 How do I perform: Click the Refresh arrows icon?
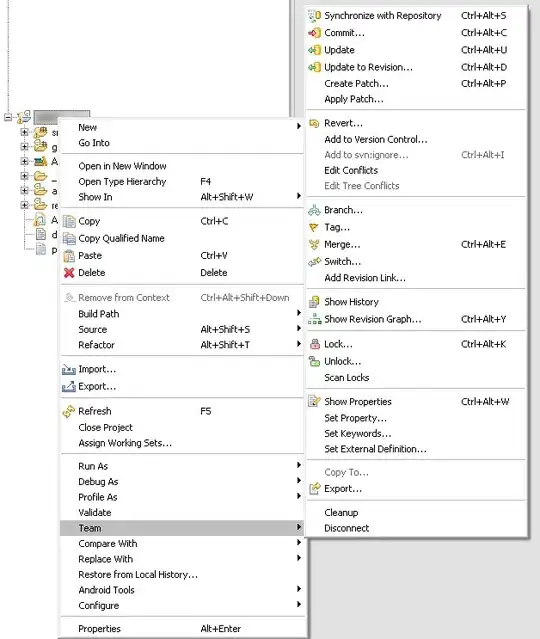pyautogui.click(x=69, y=411)
